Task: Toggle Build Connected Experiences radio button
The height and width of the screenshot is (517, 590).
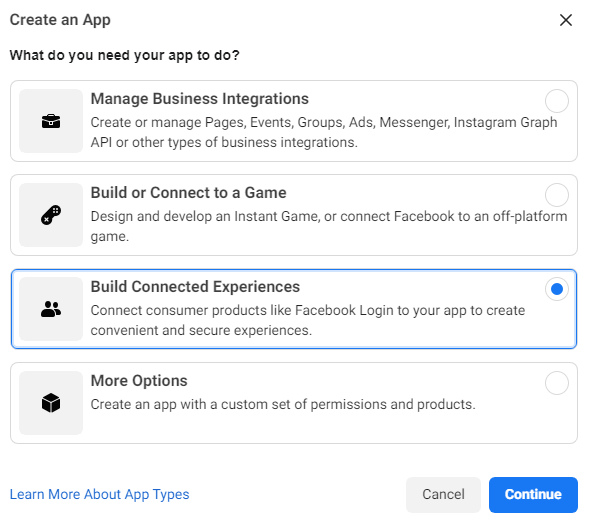Action: click(x=557, y=289)
